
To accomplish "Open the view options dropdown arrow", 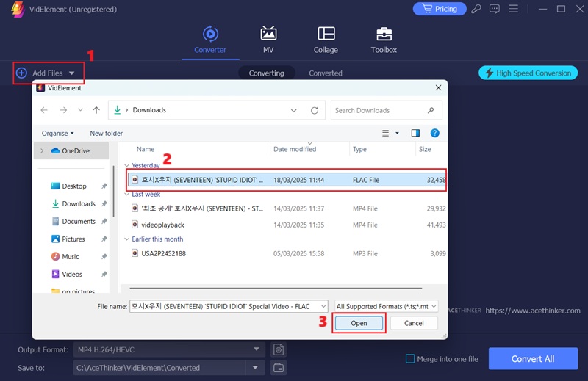I will [397, 133].
